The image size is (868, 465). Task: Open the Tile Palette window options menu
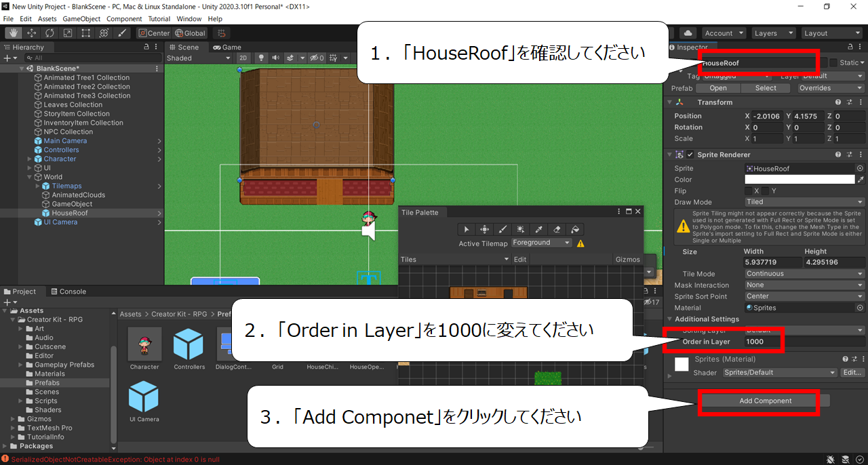619,212
